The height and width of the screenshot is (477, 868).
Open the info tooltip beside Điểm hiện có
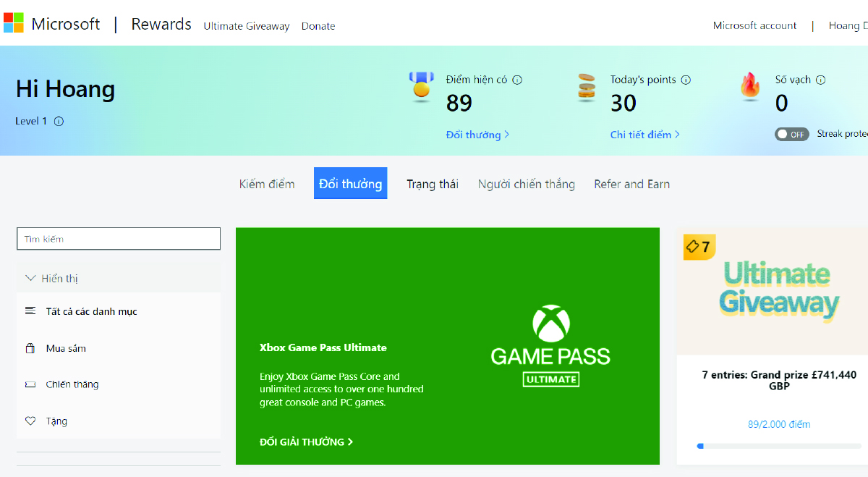(x=518, y=80)
